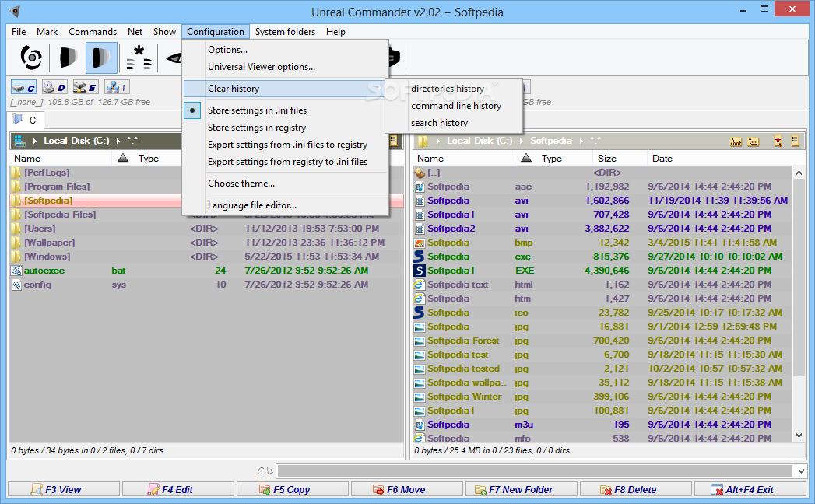Click the Size column header in right panel

click(619, 158)
